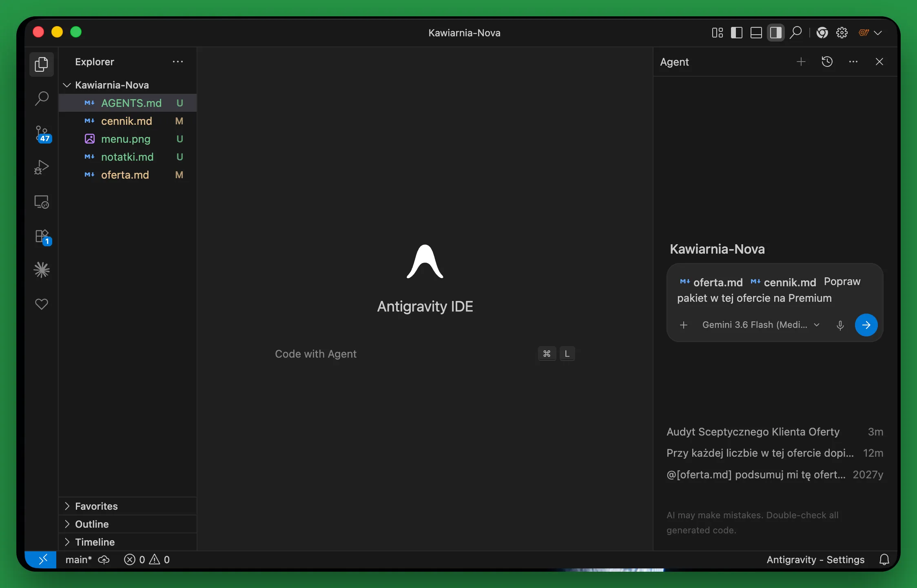Open the Extensions view with 1 update
Image resolution: width=917 pixels, height=588 pixels.
point(42,237)
